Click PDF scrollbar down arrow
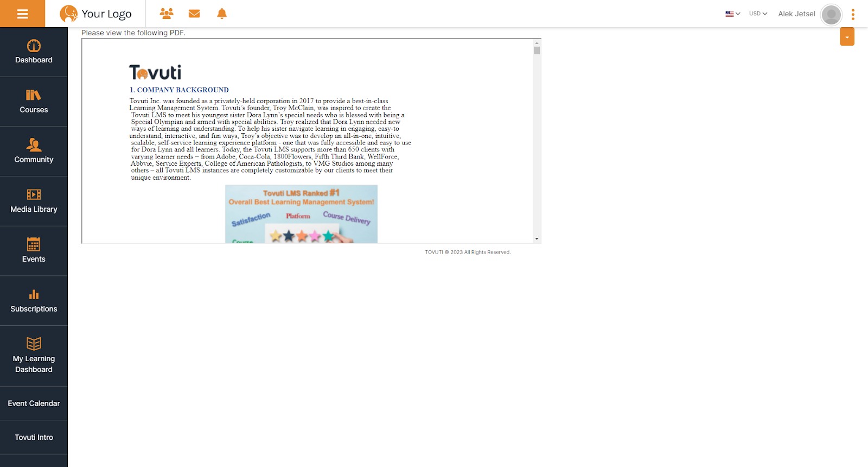Viewport: 868px width, 467px height. (537, 239)
